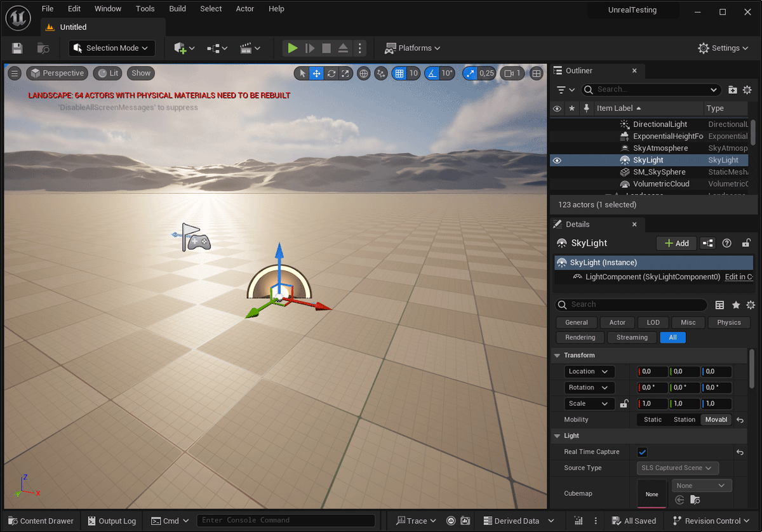762x532 pixels.
Task: Open the viewport options hamburger menu
Action: tap(15, 73)
